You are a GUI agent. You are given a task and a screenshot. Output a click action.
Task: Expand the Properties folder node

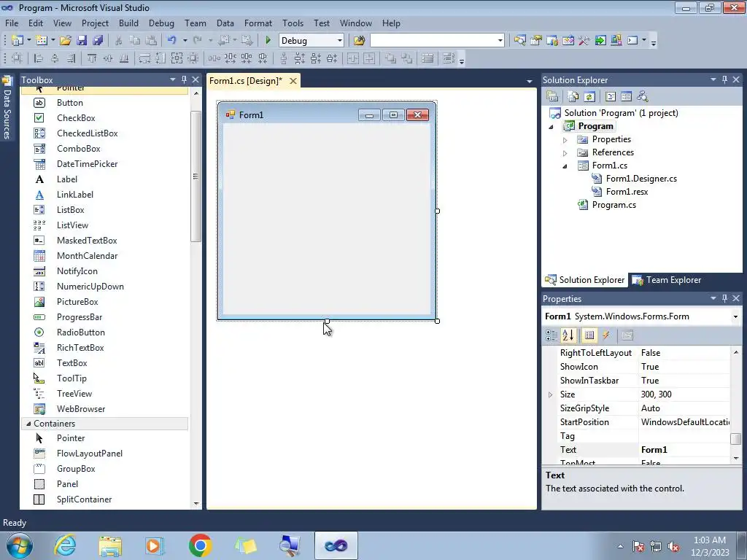coord(565,140)
